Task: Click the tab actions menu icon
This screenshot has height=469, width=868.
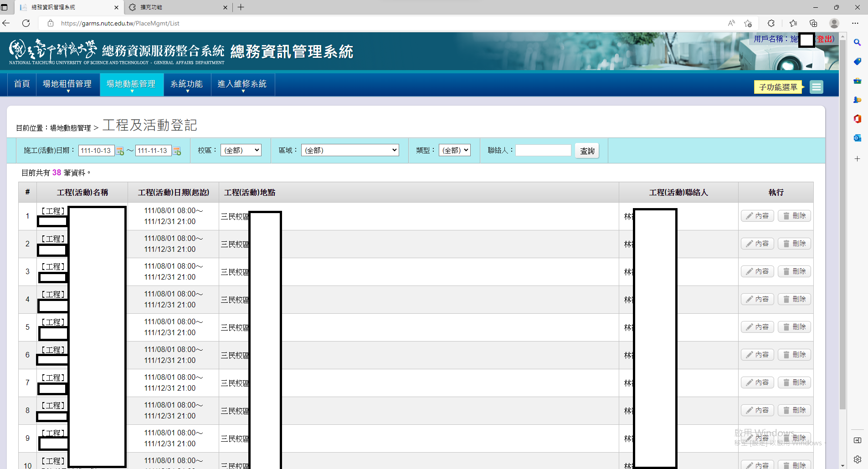Action: click(5, 7)
